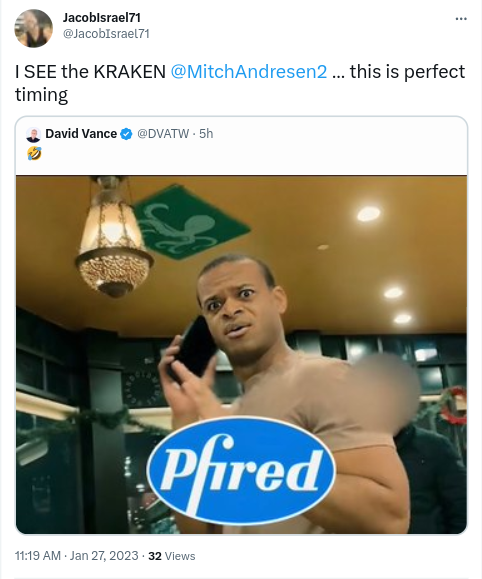Viewport: 482px width, 579px height.
Task: Click the @DVATW handle
Action: click(163, 134)
